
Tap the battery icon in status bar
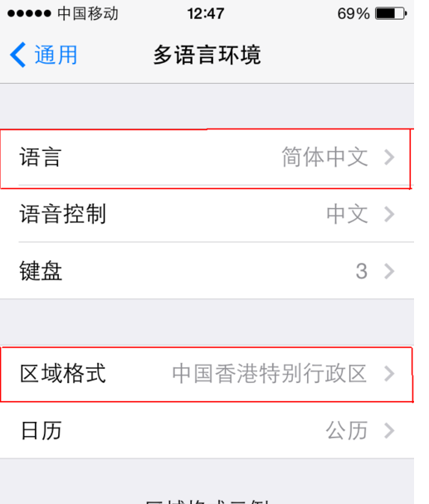click(x=391, y=13)
